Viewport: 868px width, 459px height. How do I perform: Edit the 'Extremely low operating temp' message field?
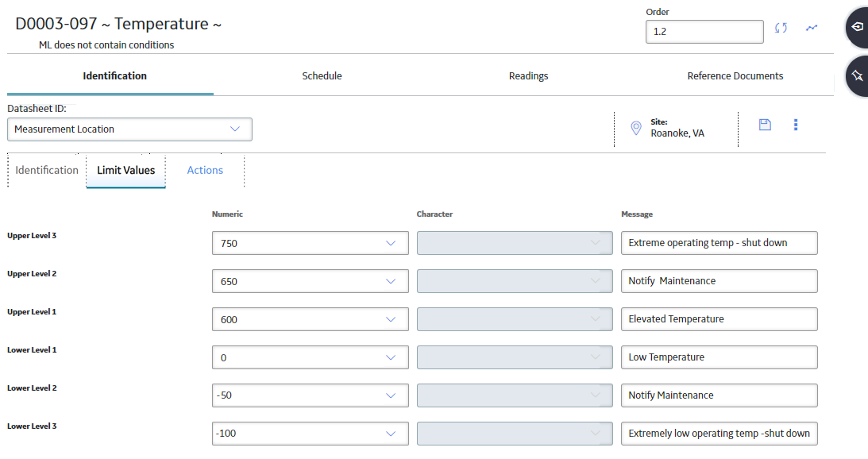pos(719,434)
